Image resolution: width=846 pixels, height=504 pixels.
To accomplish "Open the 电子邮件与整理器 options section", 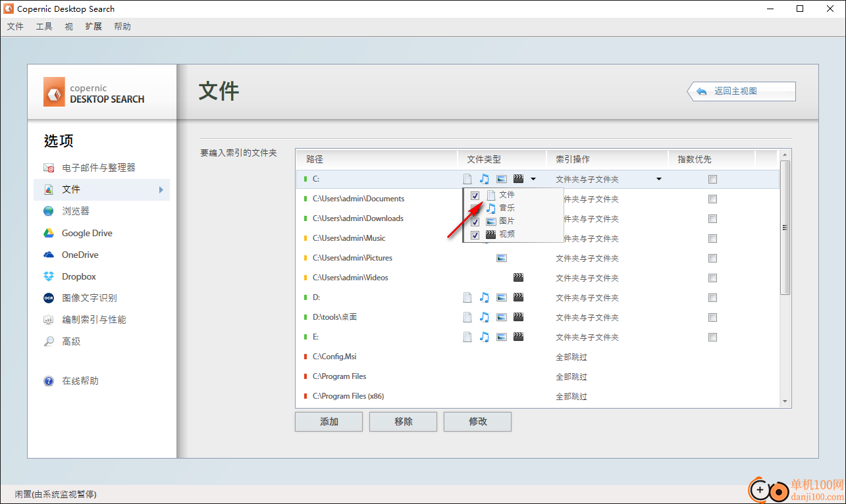I will (98, 168).
